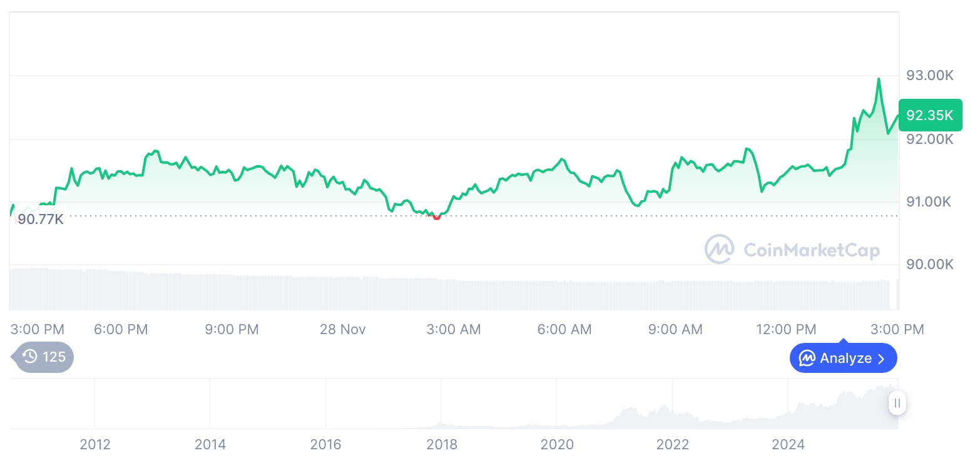The image size is (980, 458).
Task: Click the 2012 year label in navigator
Action: [x=95, y=445]
